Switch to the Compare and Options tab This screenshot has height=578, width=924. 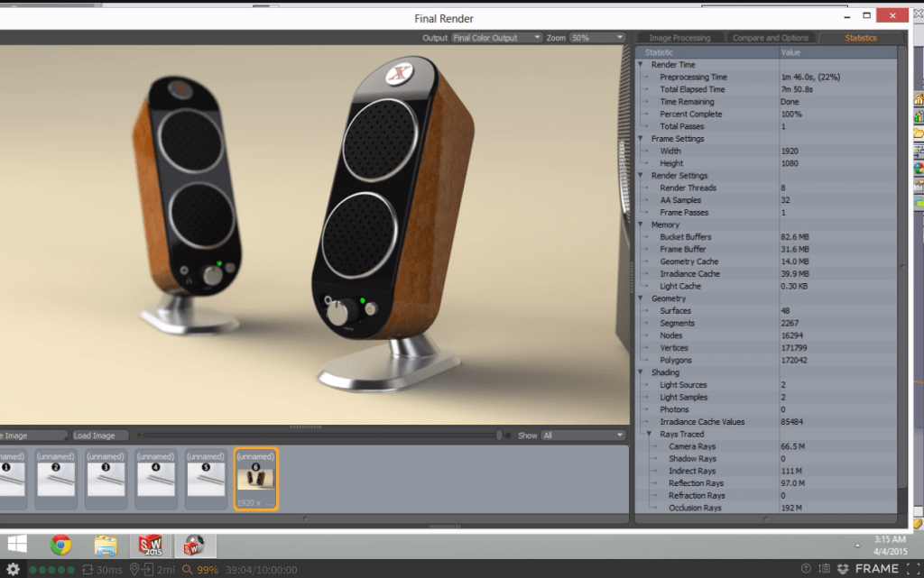pos(772,38)
